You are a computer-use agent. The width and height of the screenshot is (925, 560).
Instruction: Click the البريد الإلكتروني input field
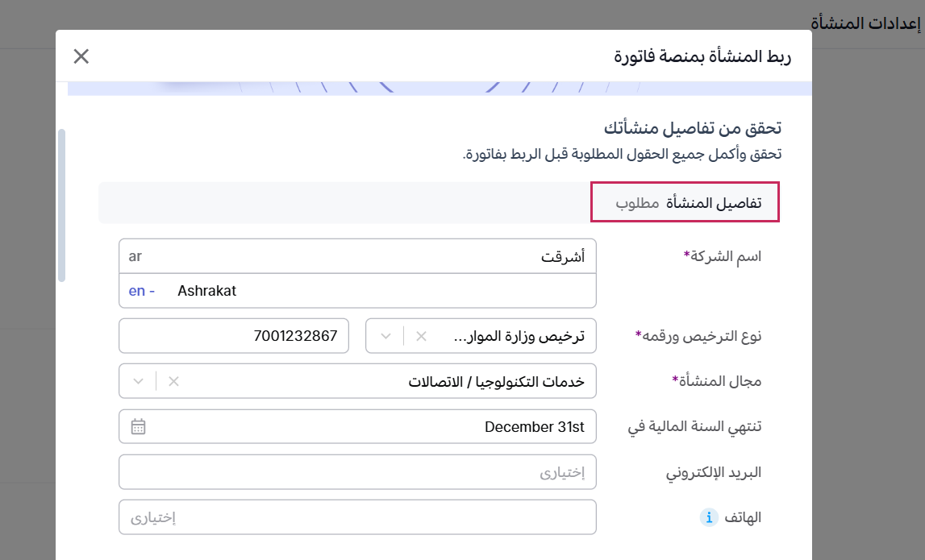point(357,472)
